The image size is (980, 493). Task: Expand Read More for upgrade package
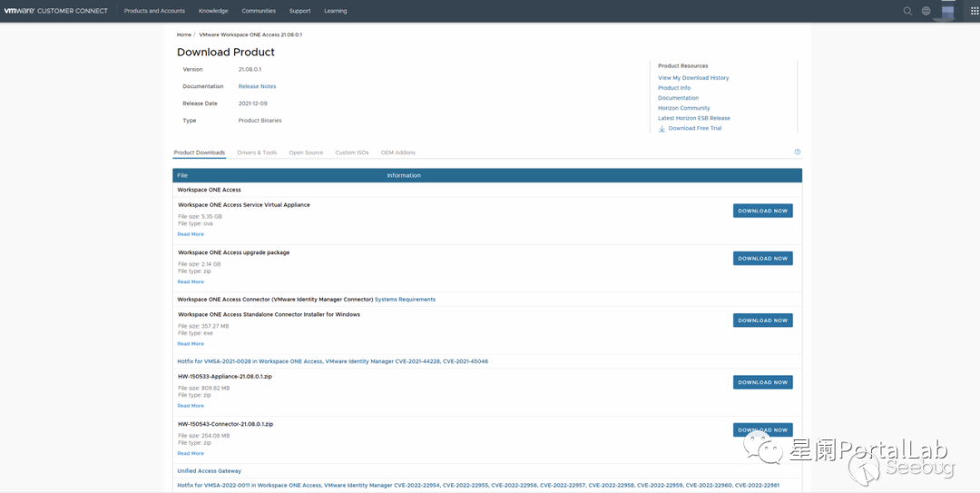coord(191,281)
